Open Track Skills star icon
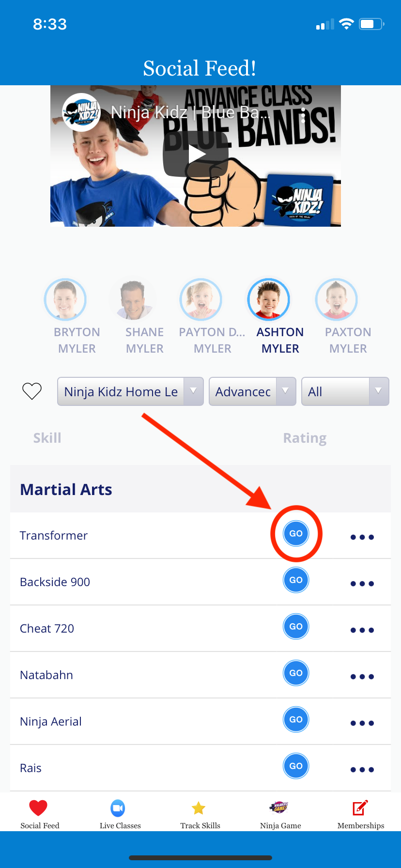Viewport: 401px width, 868px height. click(x=199, y=808)
